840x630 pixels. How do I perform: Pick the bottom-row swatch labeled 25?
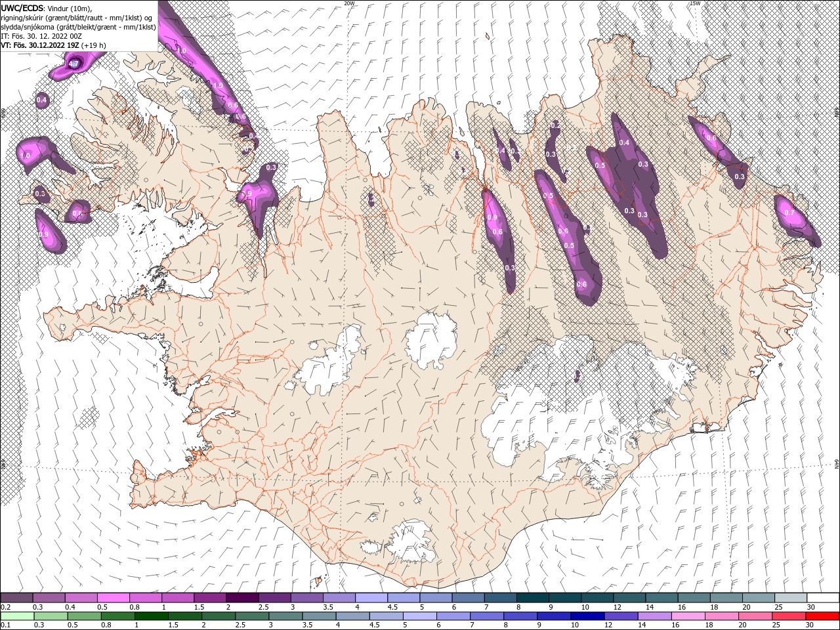click(789, 616)
